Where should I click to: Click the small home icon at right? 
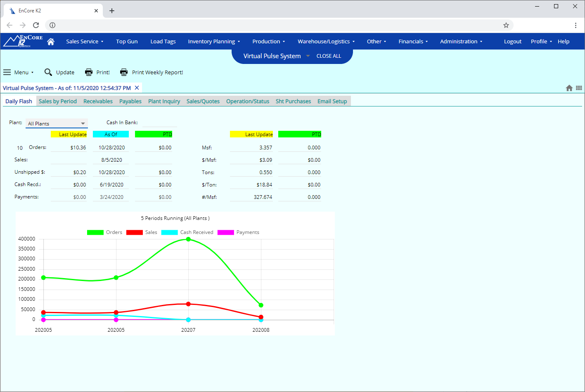(569, 88)
